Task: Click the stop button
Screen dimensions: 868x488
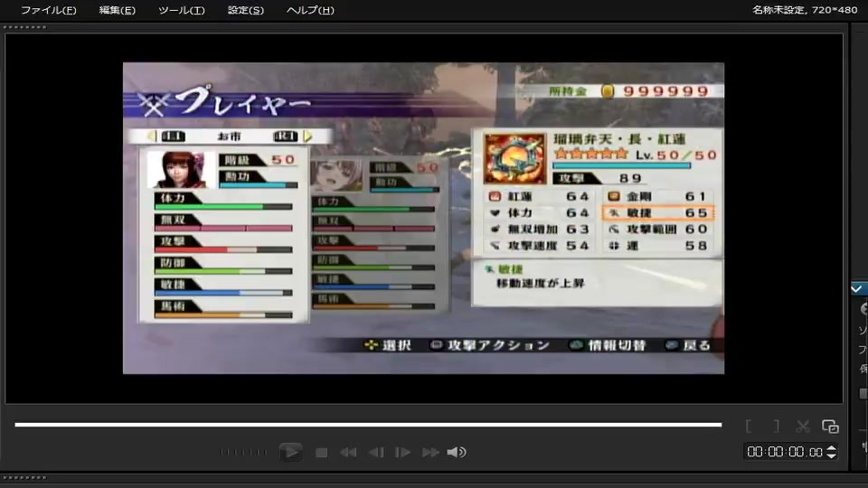Action: click(321, 453)
